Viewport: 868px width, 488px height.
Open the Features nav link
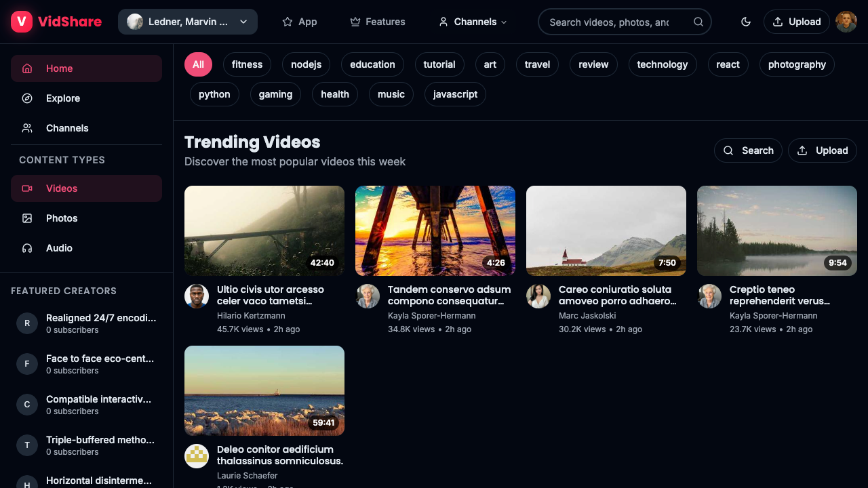[378, 22]
